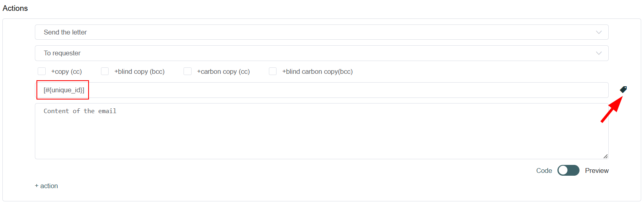Switch to Code mode label
Screen dimensions: 644x205
pos(544,170)
